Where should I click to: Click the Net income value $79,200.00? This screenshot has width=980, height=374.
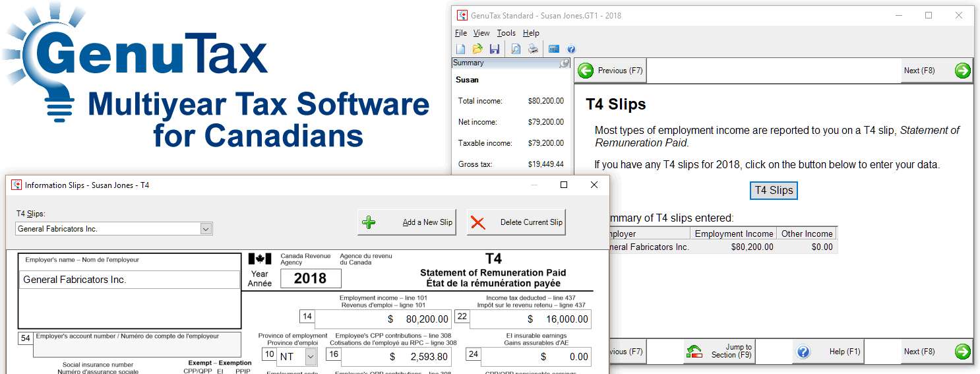click(545, 122)
